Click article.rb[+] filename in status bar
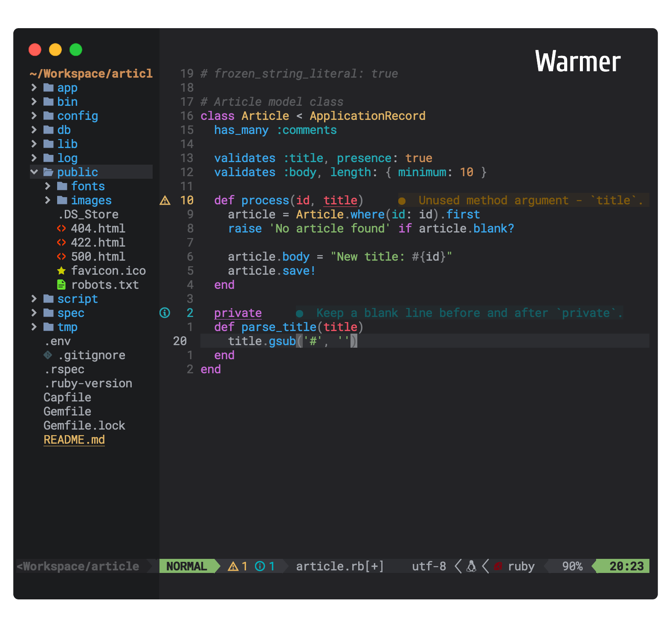Image resolution: width=672 pixels, height=622 pixels. point(340,566)
